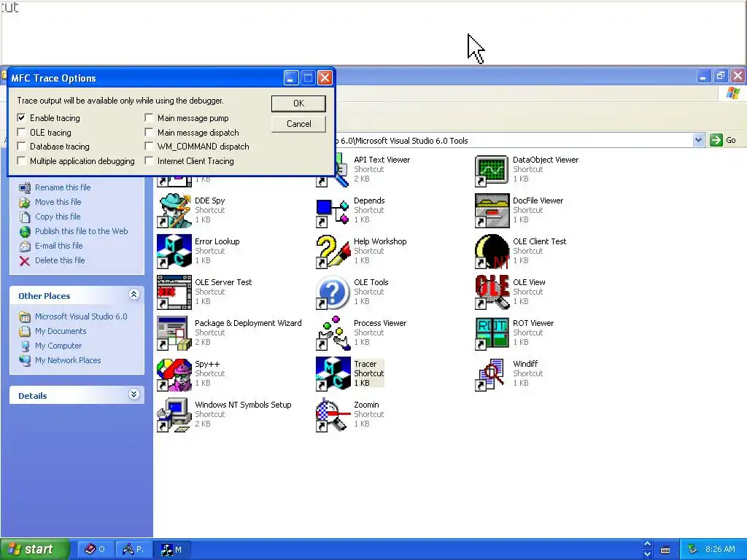747x560 pixels.
Task: Select the OLE Tools question mark icon
Action: (x=333, y=292)
